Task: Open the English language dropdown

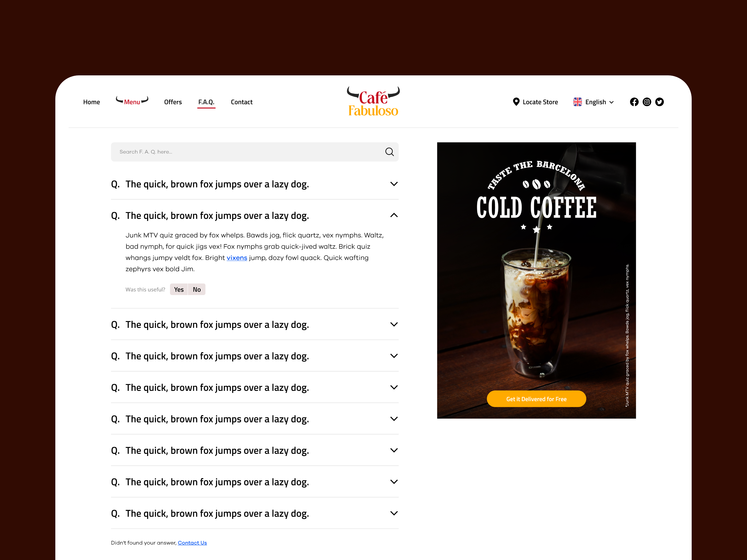Action: tap(593, 102)
